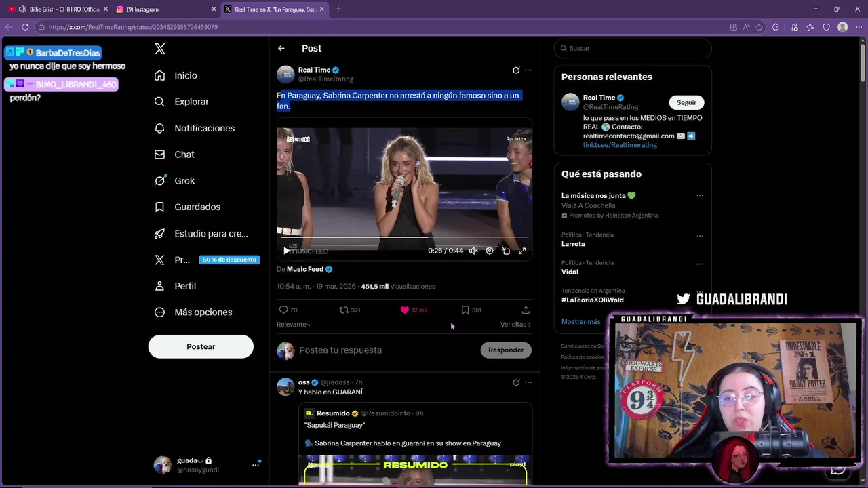Seek on the video progress bar
Viewport: 868px width, 488px height.
pos(404,238)
